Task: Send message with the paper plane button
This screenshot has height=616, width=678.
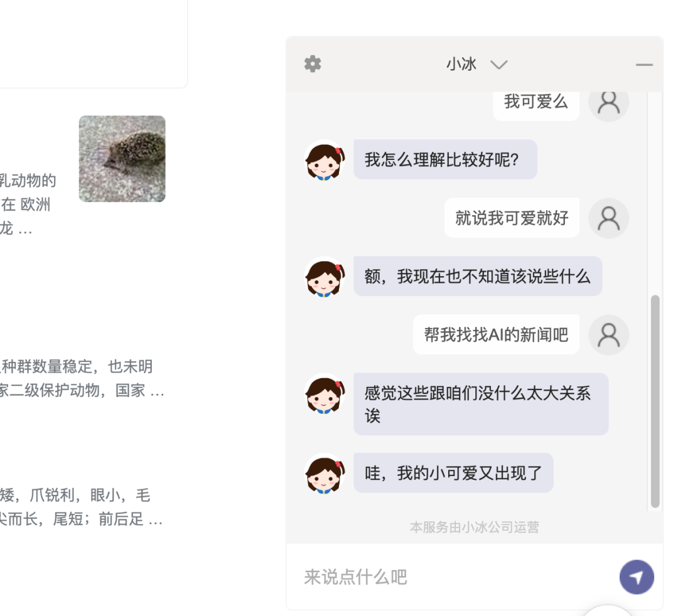Action: coord(637,577)
